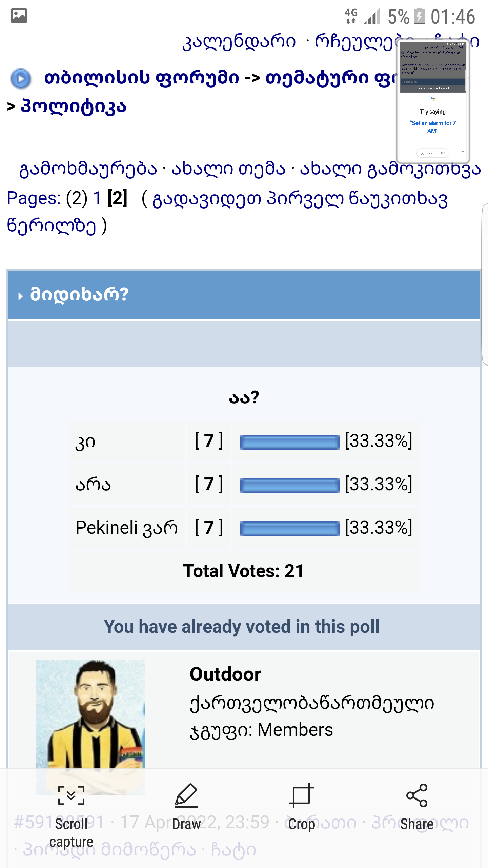Start ახალი თემა new topic
Viewport: 488px width, 868px height.
click(228, 169)
